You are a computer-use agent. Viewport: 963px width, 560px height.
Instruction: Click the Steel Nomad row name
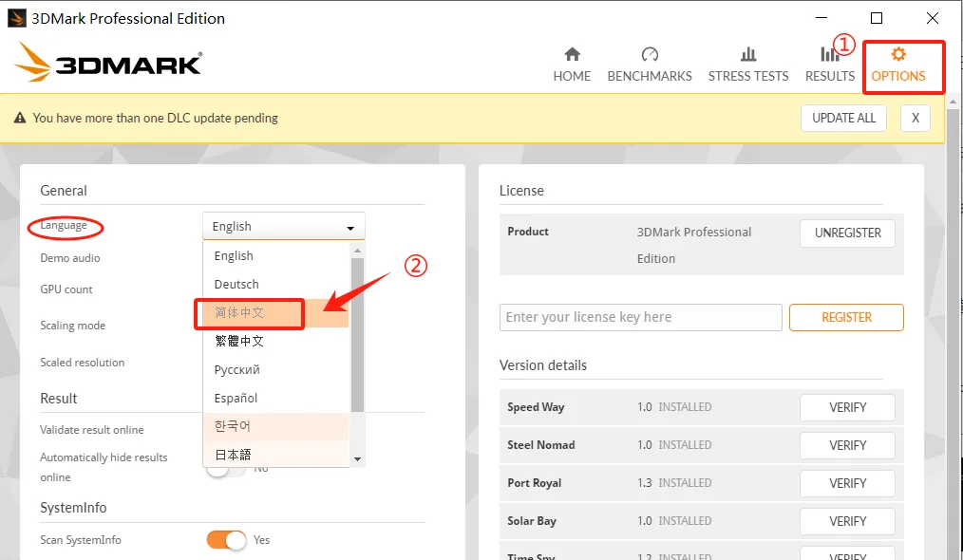point(541,445)
